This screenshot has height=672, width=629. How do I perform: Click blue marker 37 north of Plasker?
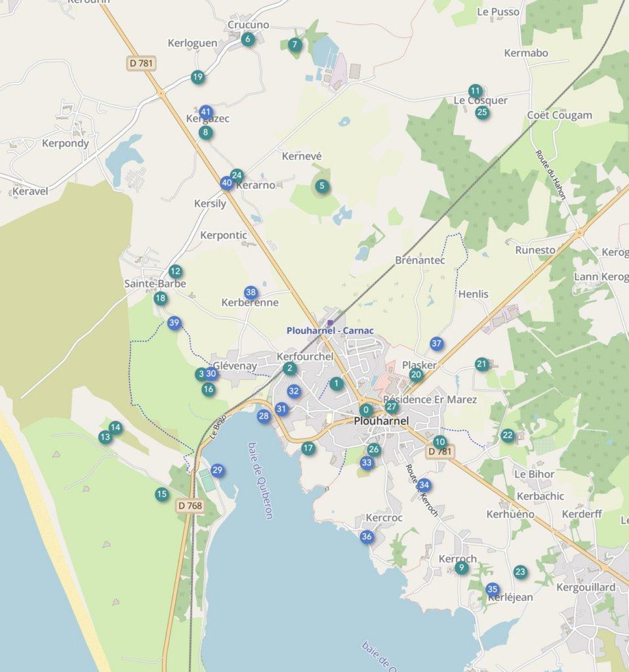click(437, 343)
